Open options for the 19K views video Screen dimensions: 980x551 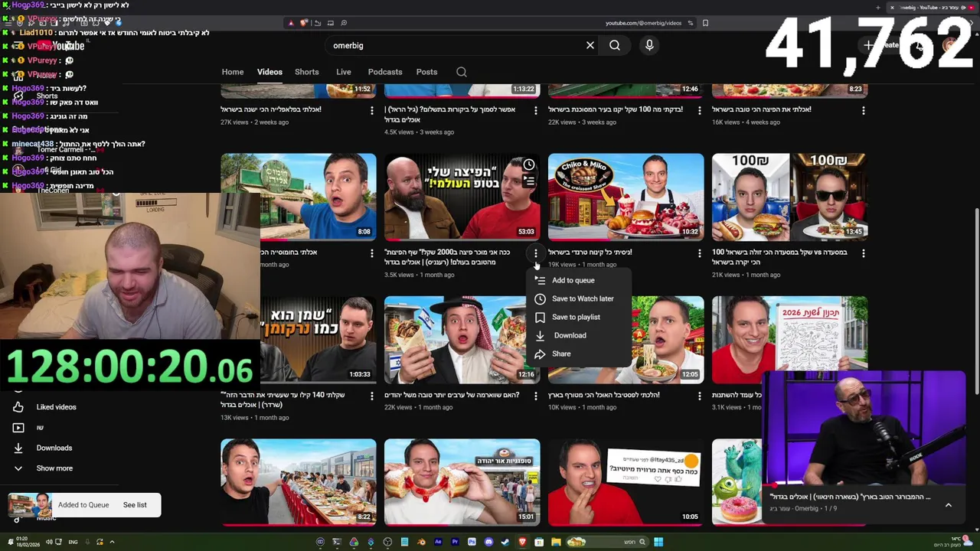tap(700, 253)
